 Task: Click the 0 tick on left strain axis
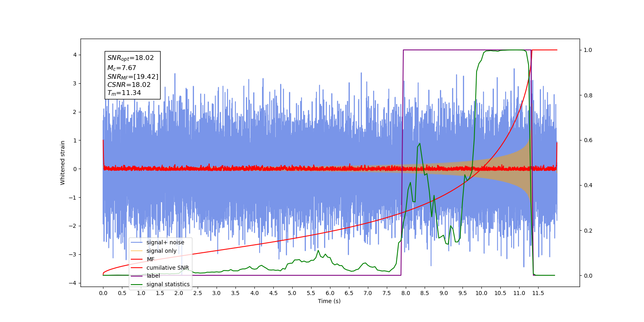[74, 169]
